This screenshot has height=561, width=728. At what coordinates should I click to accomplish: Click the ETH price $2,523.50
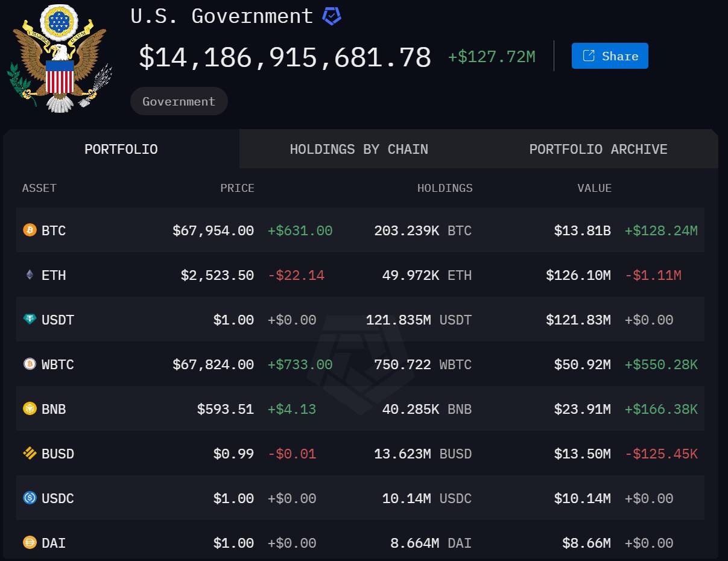218,275
